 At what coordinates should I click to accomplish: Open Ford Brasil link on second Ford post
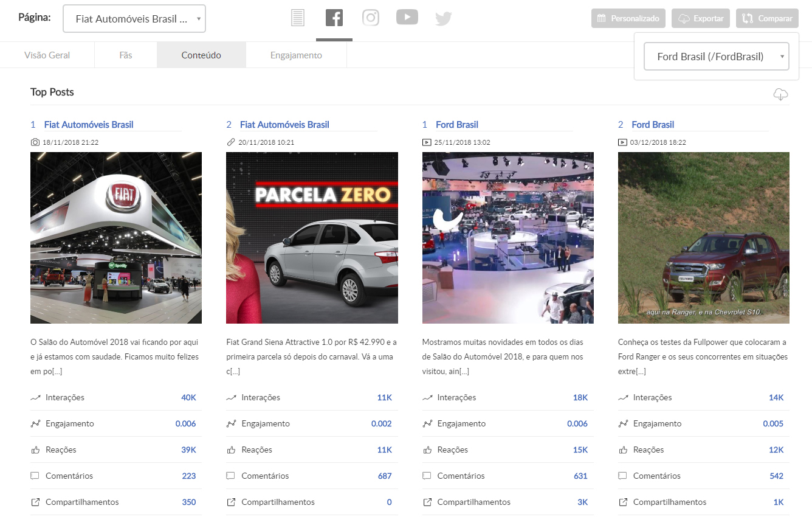pyautogui.click(x=652, y=125)
